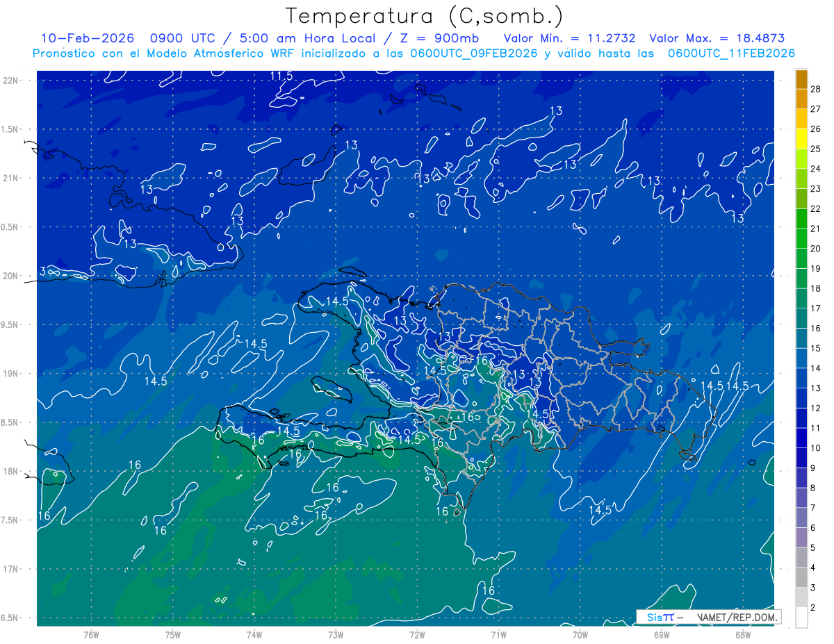
Task: Select the 'Z = 900mb' pressure level label
Action: 437,38
